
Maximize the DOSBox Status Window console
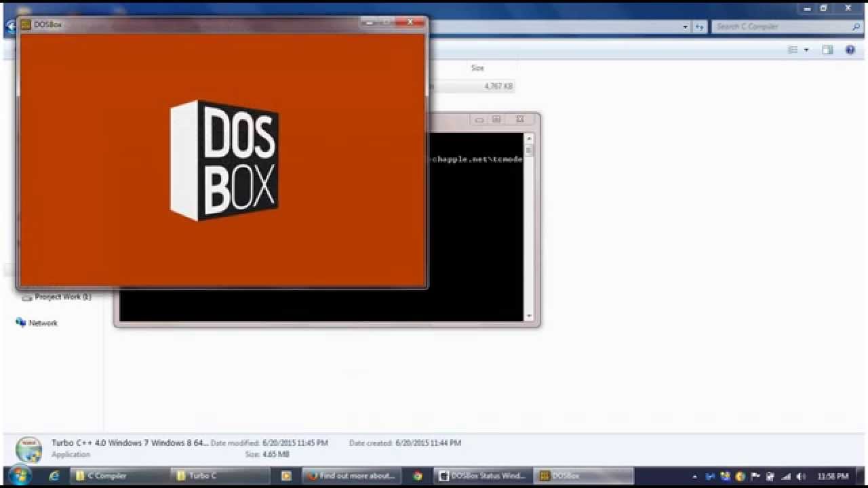[496, 119]
